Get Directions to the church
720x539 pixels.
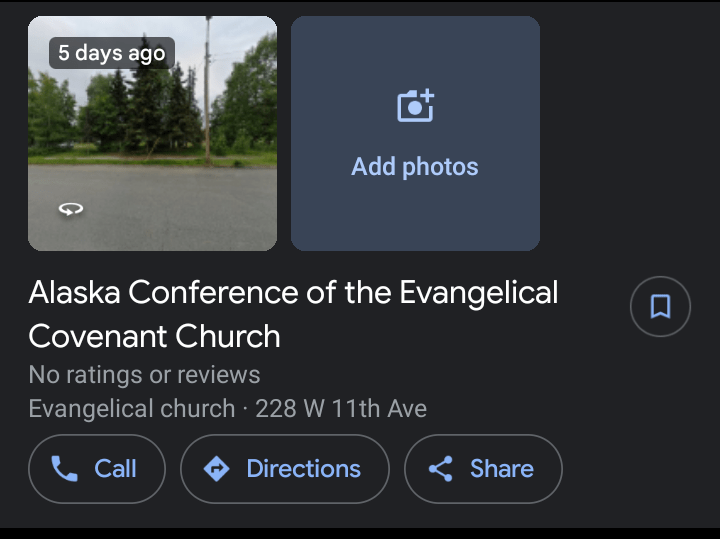[x=284, y=469]
